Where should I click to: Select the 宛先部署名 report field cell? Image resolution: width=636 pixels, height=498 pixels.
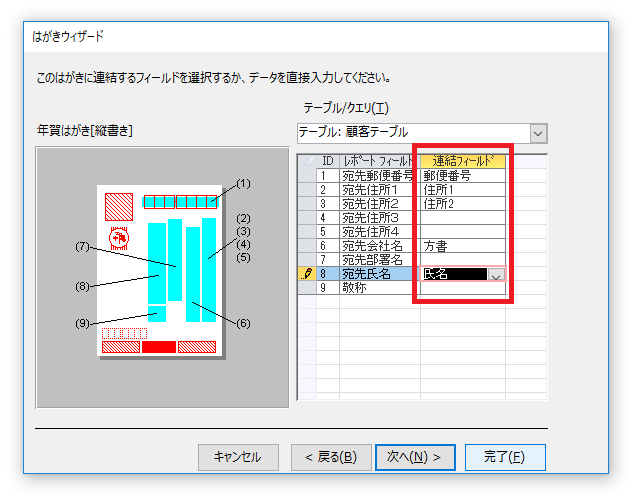380,260
